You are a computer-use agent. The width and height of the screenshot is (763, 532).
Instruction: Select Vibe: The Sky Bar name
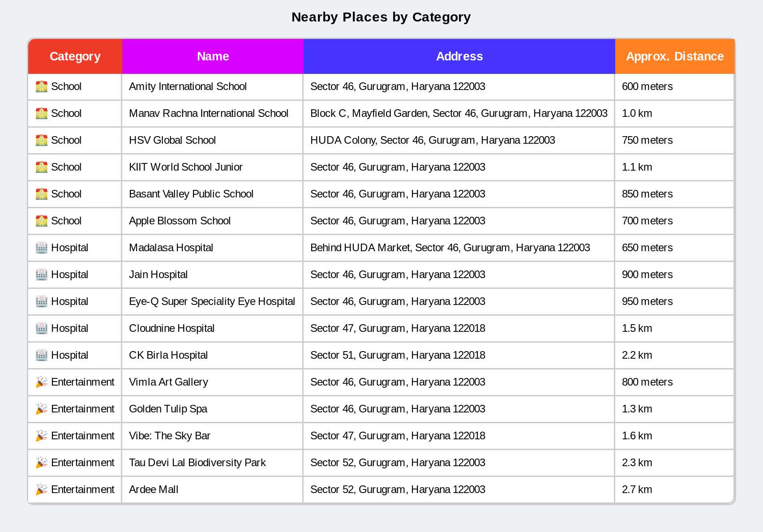point(170,436)
